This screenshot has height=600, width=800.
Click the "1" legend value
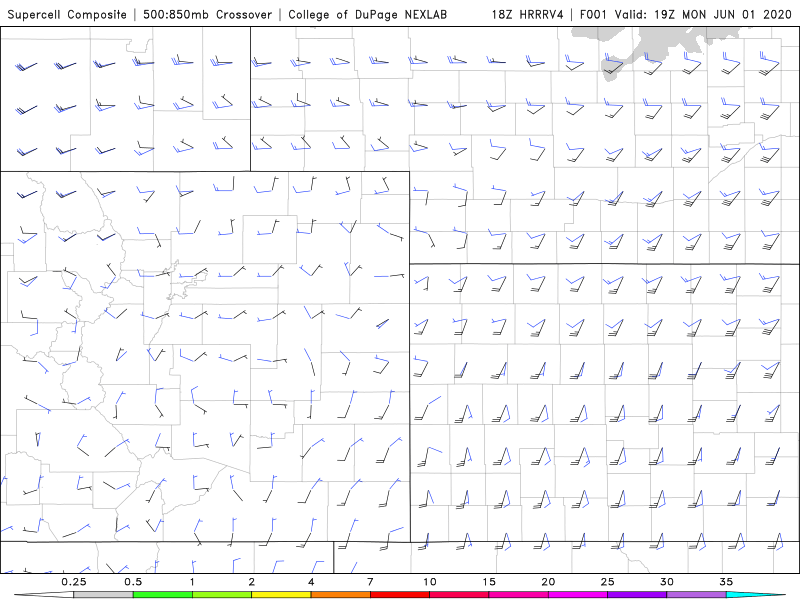point(192,582)
